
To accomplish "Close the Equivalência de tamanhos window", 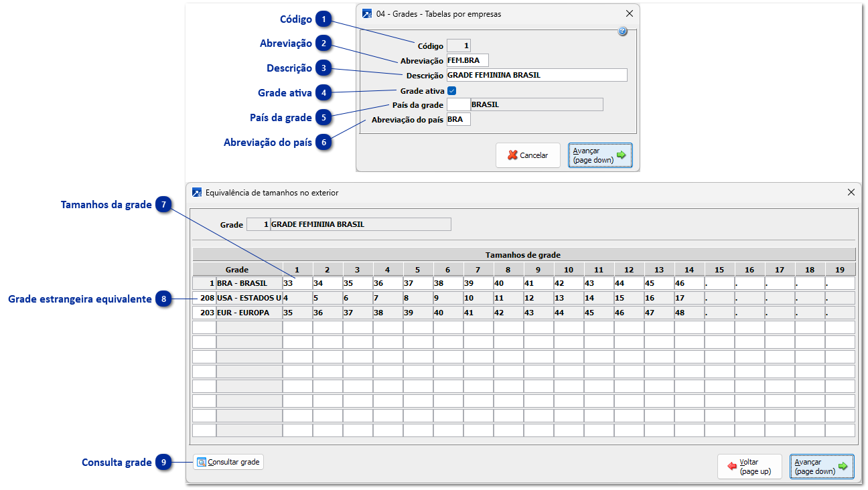I will click(x=851, y=192).
